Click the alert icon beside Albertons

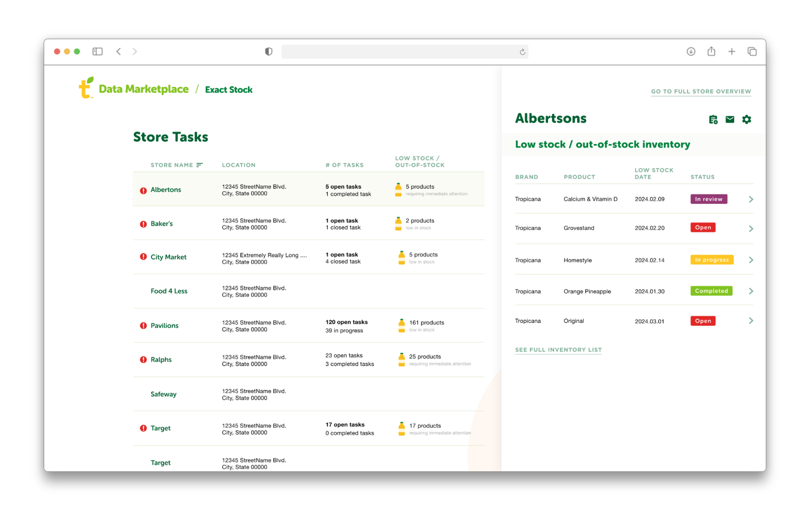tap(143, 190)
